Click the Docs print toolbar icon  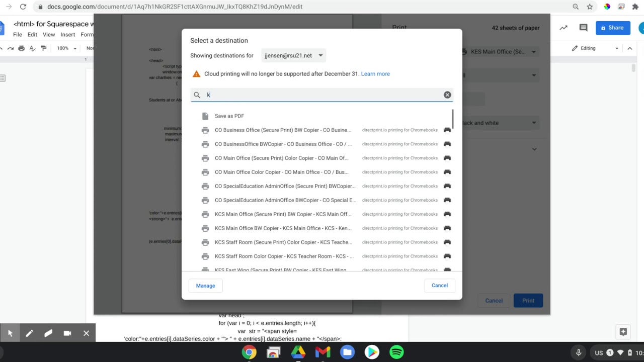coord(21,48)
